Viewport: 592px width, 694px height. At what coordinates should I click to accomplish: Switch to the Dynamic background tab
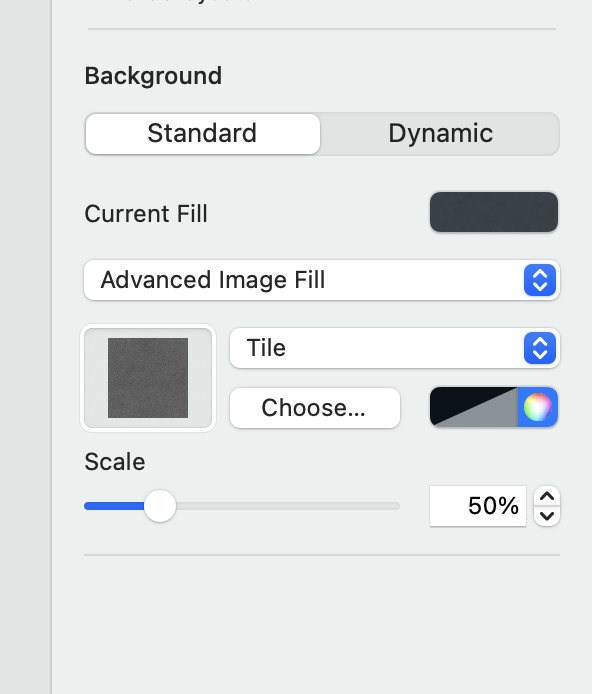pyautogui.click(x=440, y=134)
